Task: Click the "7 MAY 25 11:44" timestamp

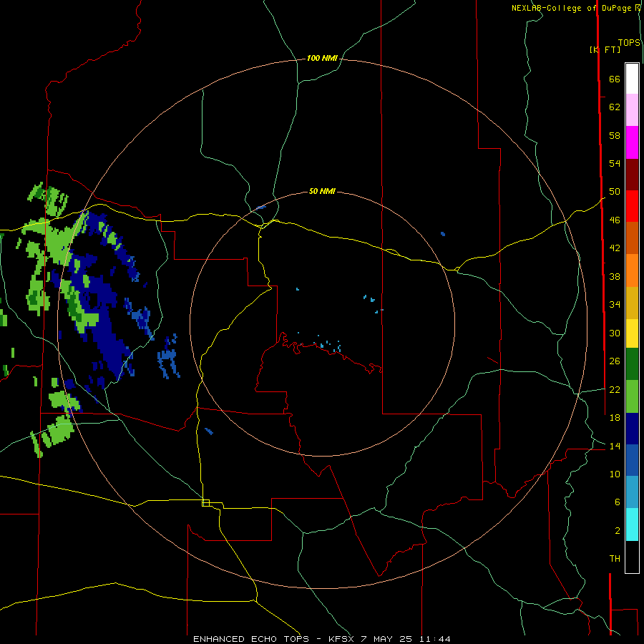Action: tap(406, 639)
